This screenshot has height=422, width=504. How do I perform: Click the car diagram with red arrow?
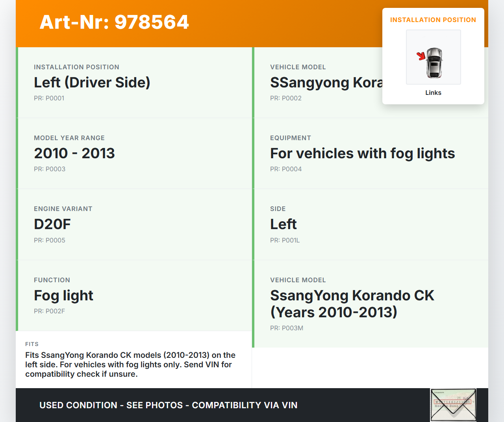[x=433, y=57]
